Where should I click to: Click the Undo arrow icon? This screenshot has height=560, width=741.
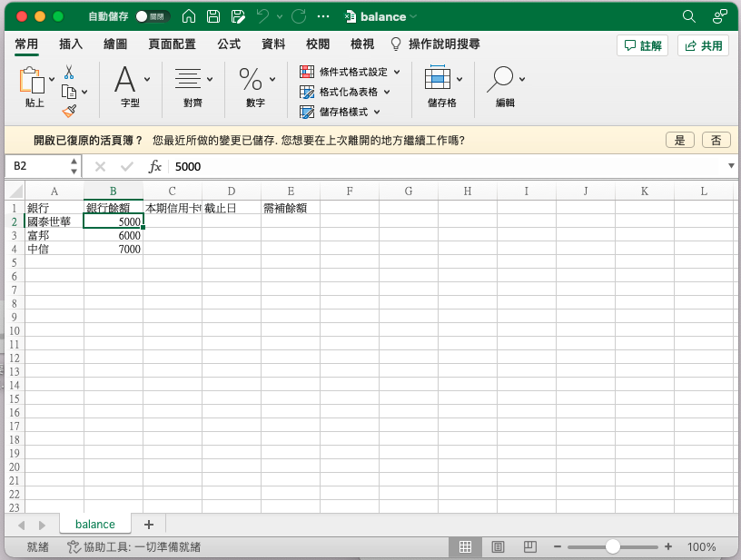262,16
